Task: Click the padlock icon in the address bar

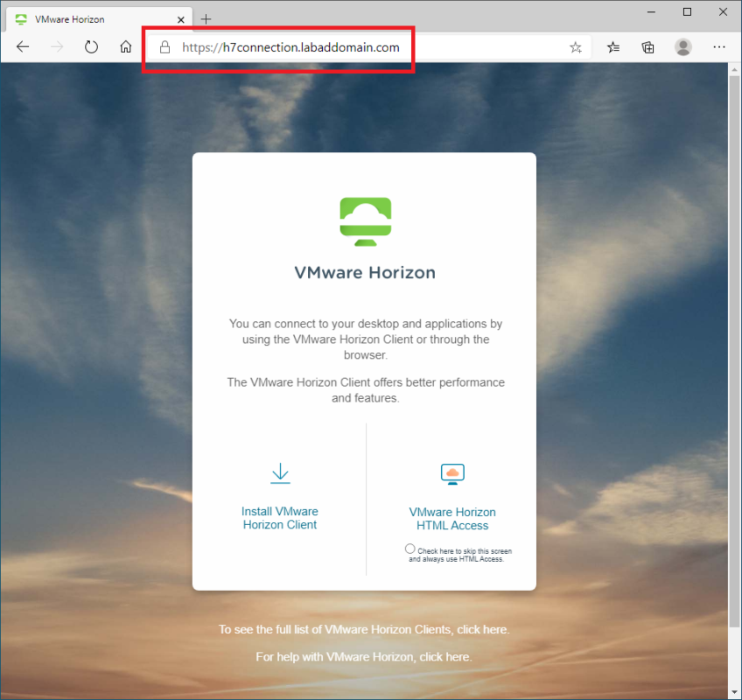Action: pyautogui.click(x=165, y=47)
